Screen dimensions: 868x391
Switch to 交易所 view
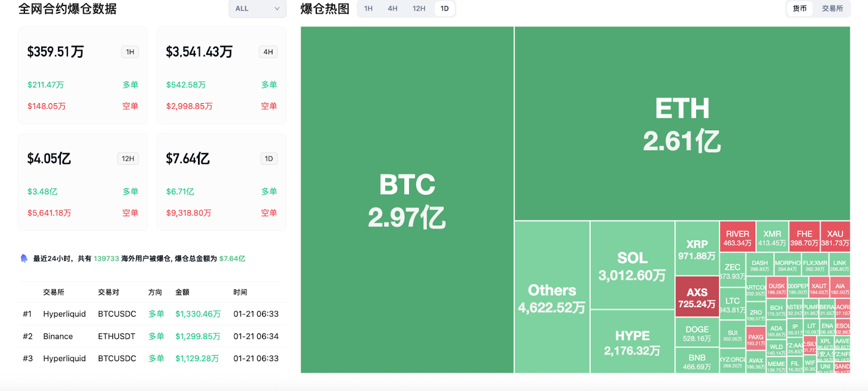(x=832, y=9)
